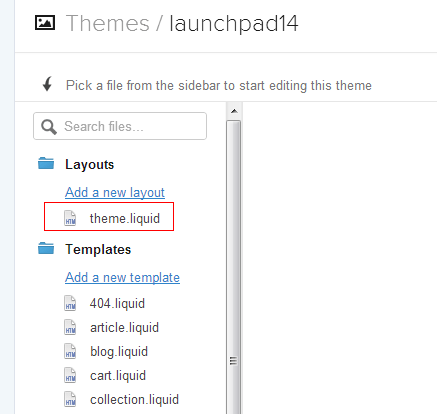Viewport: 437px width, 414px height.
Task: Click the collection.liquid file icon
Action: point(70,399)
